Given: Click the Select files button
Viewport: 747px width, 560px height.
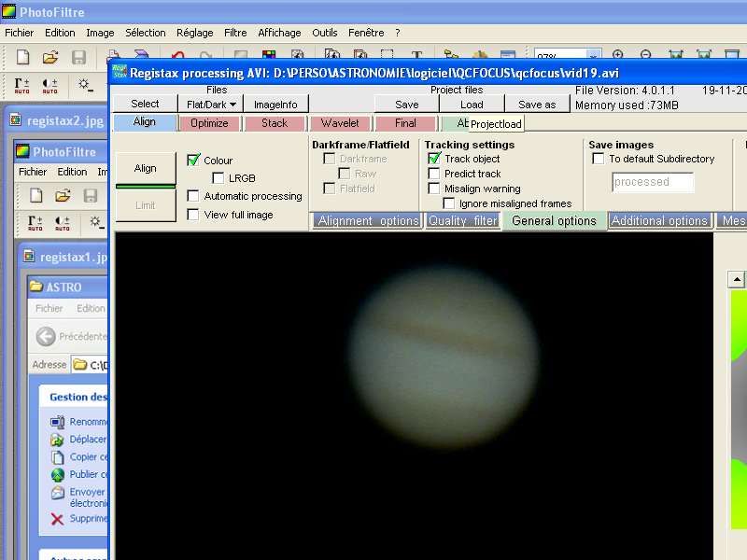Looking at the screenshot, I should click(x=145, y=104).
